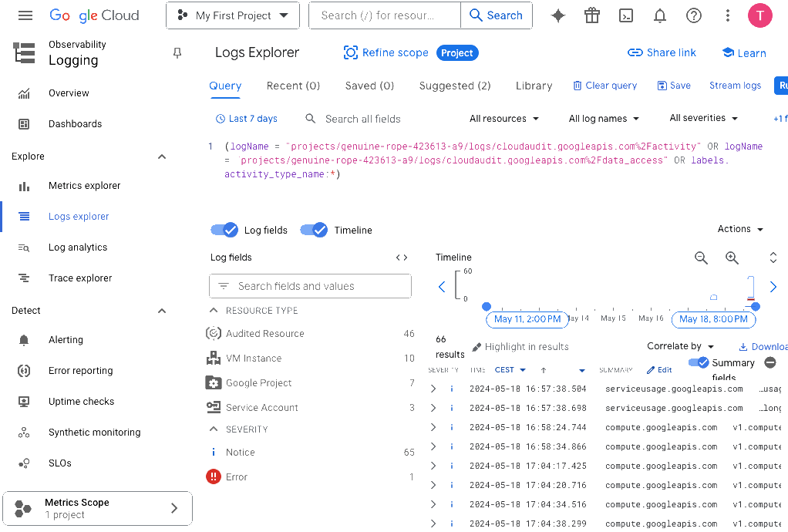Collapse the RESOURCE TYPE section

pyautogui.click(x=214, y=310)
